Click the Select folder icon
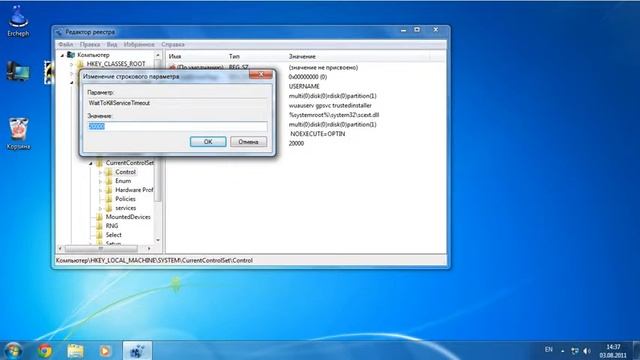The width and height of the screenshot is (640, 360). tap(99, 235)
